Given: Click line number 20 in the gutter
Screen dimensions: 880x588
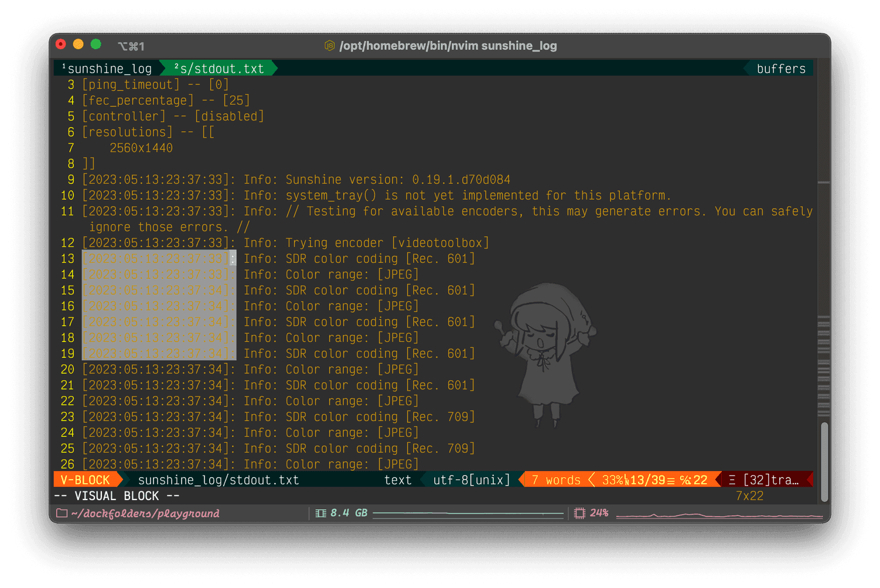Looking at the screenshot, I should point(67,370).
